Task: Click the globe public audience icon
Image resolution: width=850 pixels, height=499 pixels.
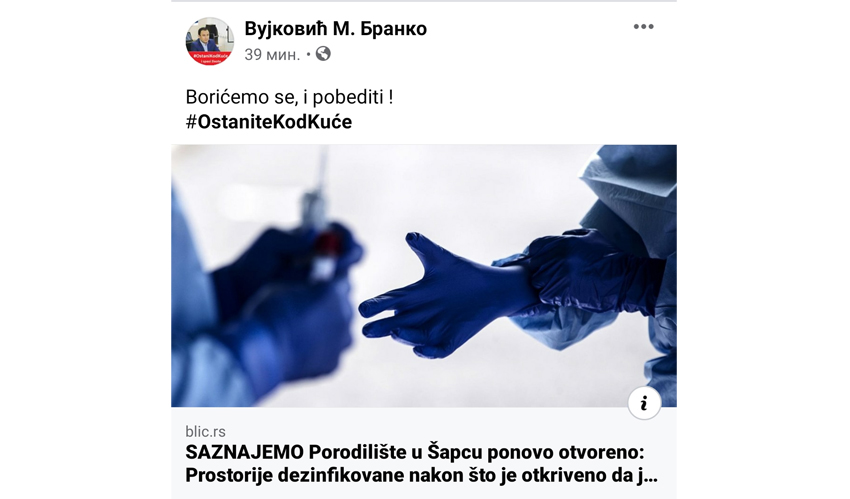Action: (x=323, y=54)
